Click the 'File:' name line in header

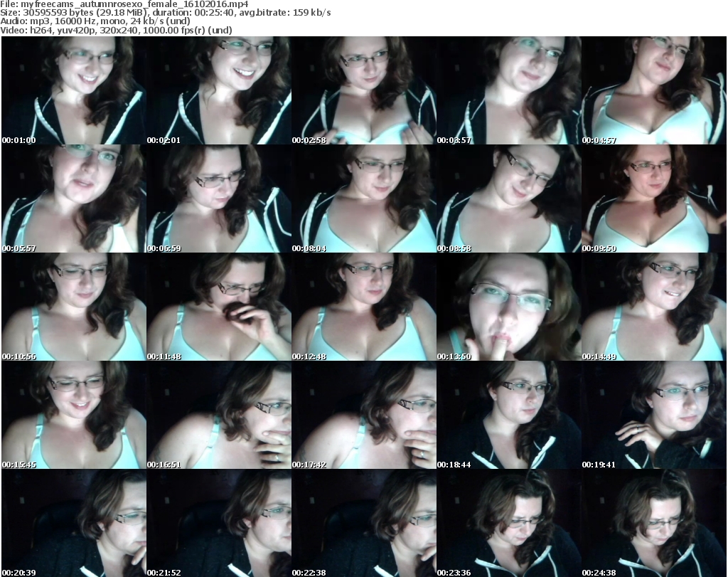point(124,4)
